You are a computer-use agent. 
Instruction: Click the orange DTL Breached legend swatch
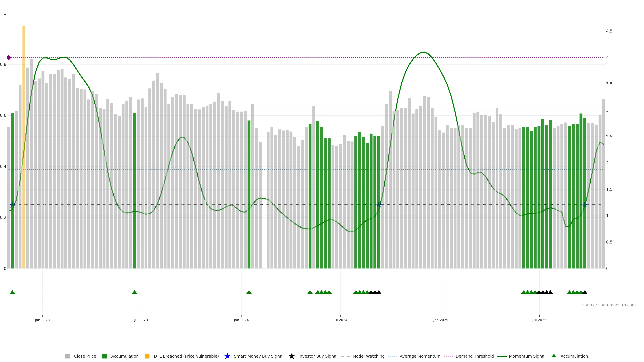coord(147,356)
